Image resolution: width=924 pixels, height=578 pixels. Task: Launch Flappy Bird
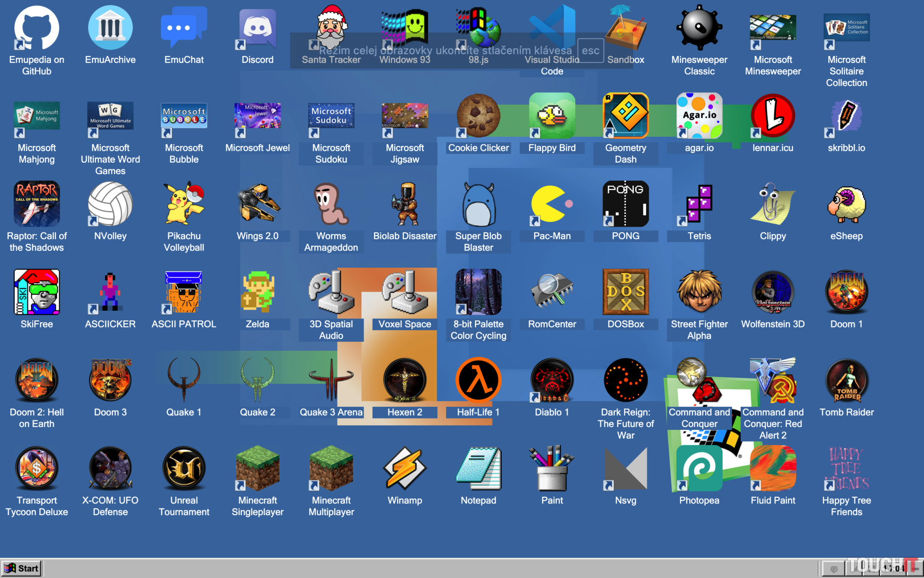click(x=552, y=116)
